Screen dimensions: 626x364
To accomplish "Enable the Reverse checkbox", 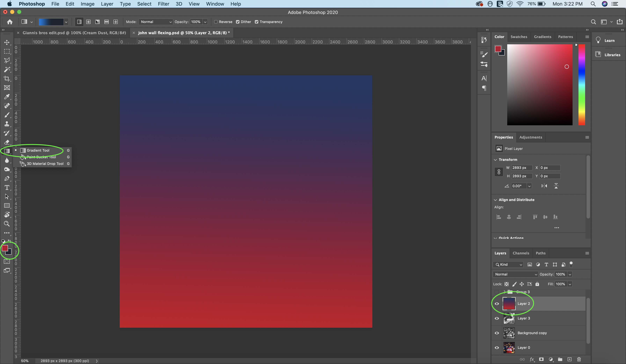I will (216, 22).
